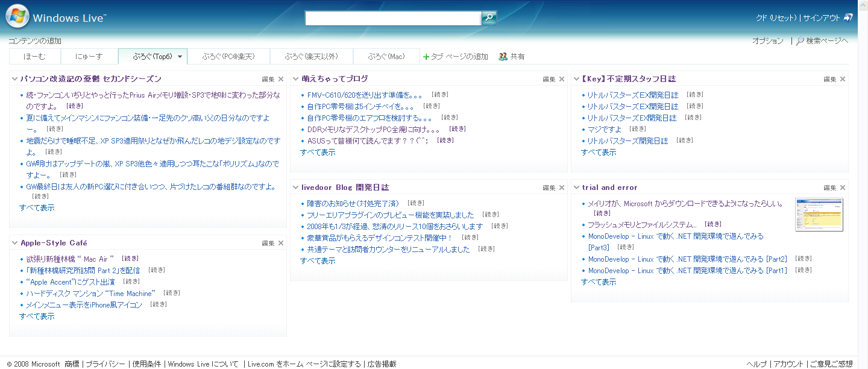Open ハードディスク マンション “Time Machine” post

(91, 294)
